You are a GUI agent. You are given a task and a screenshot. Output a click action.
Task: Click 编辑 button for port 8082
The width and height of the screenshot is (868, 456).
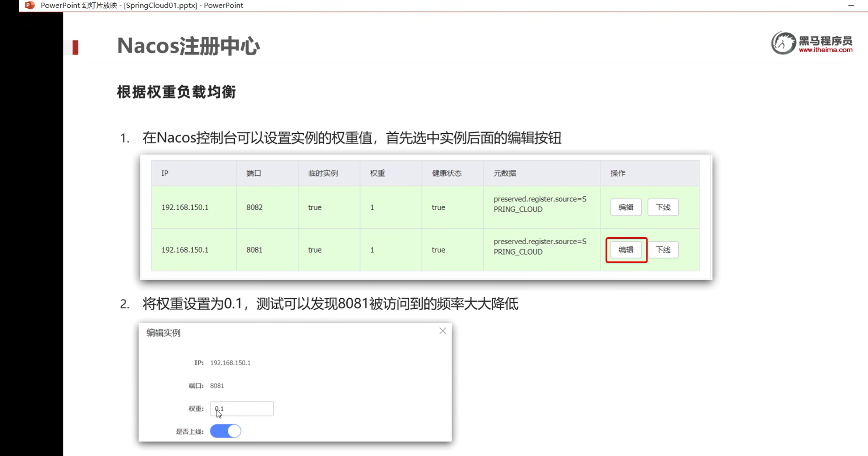pyautogui.click(x=626, y=207)
